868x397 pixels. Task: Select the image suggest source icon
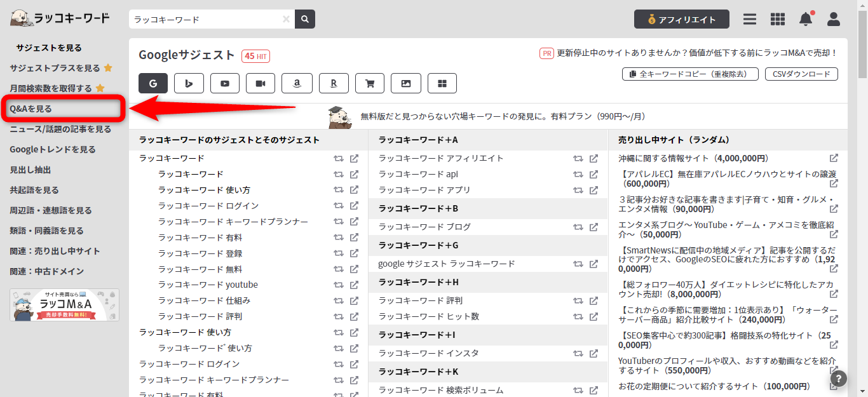click(406, 83)
